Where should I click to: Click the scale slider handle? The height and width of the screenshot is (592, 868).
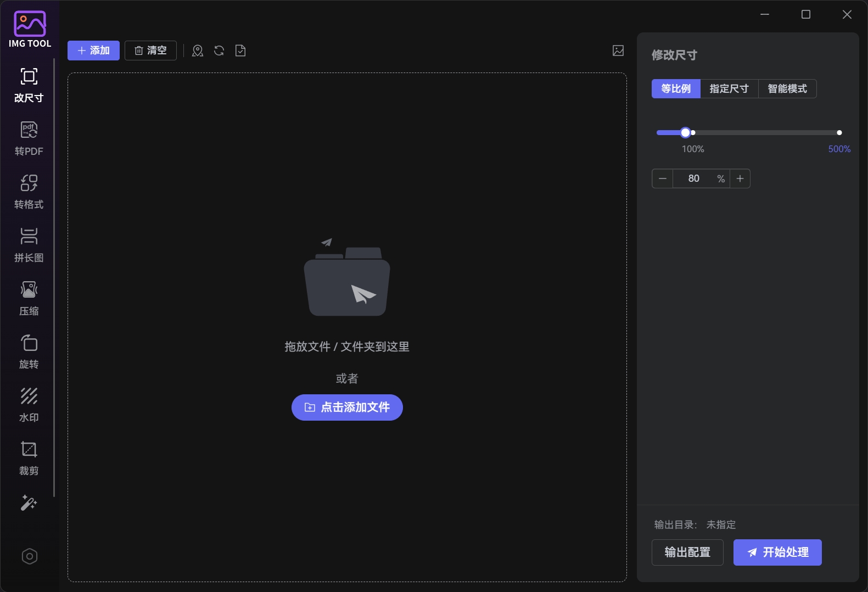pos(685,132)
